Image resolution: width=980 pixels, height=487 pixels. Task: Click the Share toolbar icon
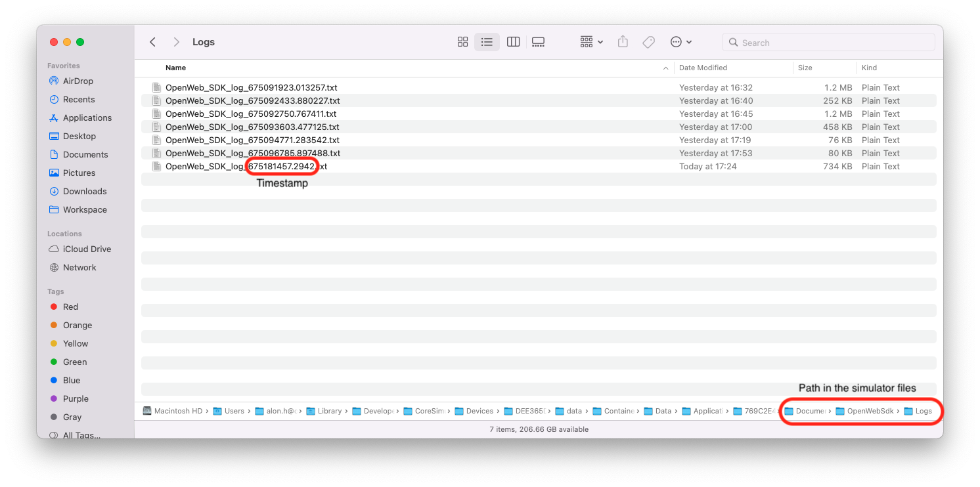pos(623,42)
